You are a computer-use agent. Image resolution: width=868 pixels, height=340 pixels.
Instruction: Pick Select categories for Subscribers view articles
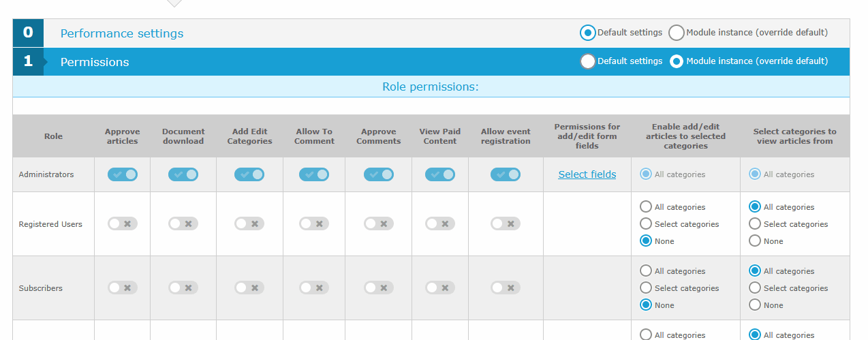click(x=755, y=288)
